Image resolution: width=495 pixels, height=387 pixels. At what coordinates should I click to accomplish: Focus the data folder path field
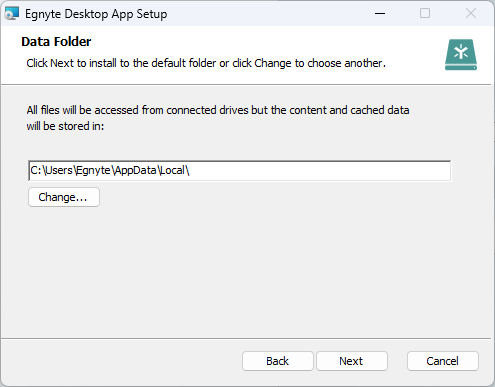pyautogui.click(x=239, y=171)
